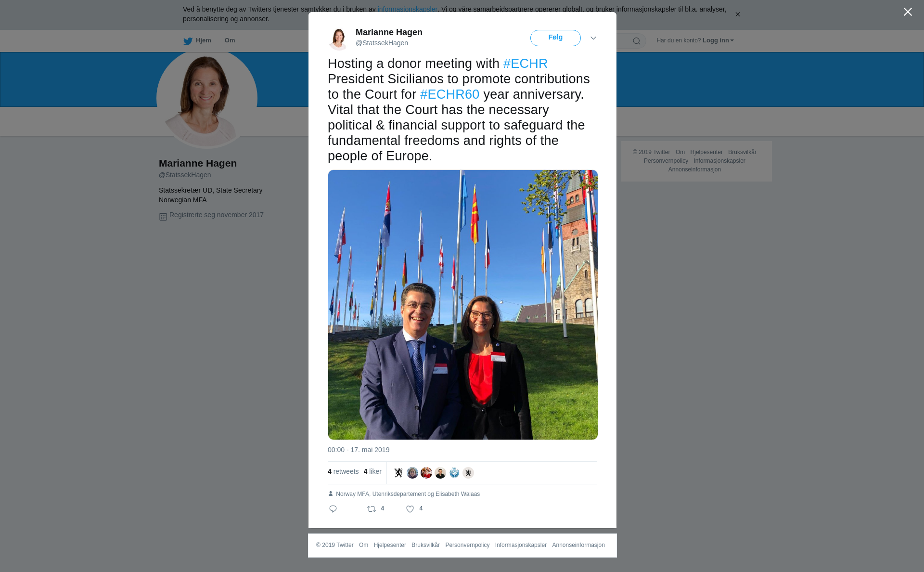Open the Logg inn dropdown
Screen dimensions: 924x572
718,40
